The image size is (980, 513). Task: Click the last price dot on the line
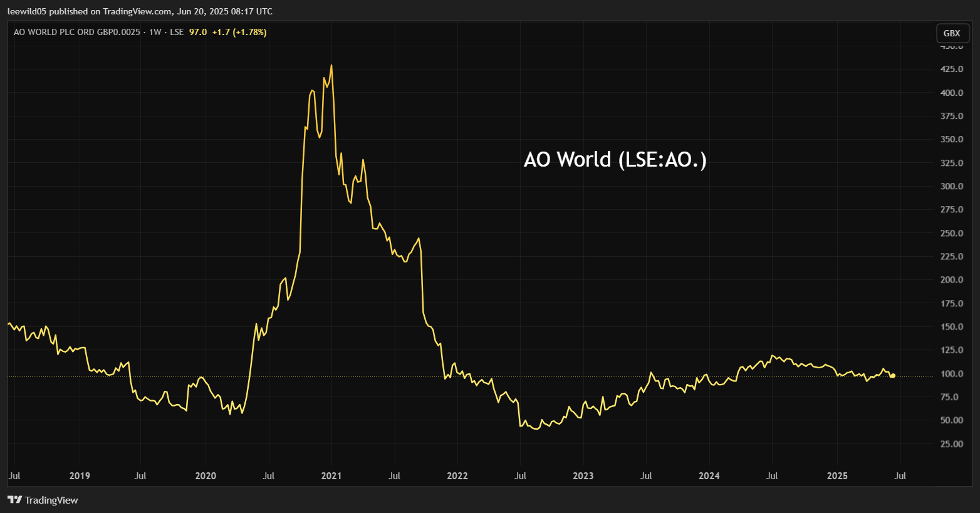tap(893, 376)
